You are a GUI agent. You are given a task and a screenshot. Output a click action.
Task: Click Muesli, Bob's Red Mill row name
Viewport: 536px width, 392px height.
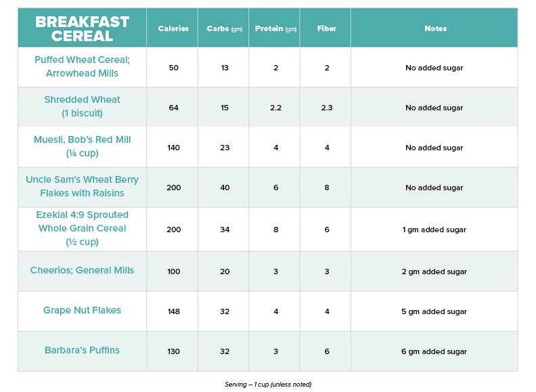(x=82, y=146)
